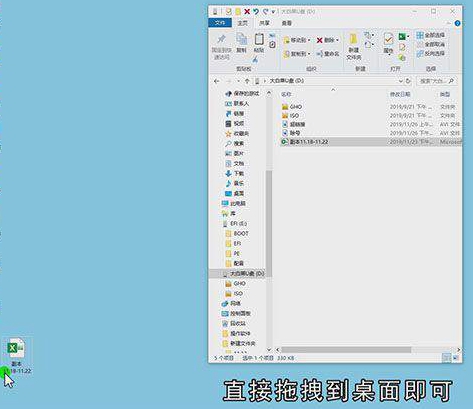Switch to large icons view in status bar
The width and height of the screenshot is (473, 409).
click(x=455, y=358)
